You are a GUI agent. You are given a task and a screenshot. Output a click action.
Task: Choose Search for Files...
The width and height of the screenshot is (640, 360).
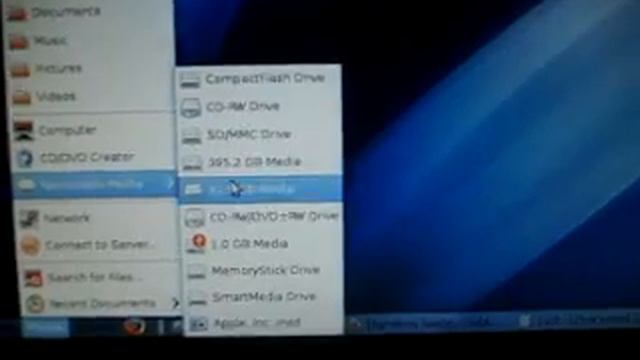click(100, 278)
